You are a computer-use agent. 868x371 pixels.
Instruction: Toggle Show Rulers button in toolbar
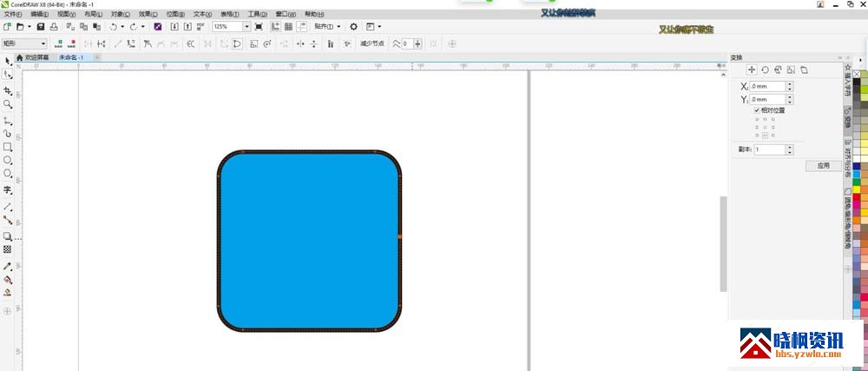tap(275, 27)
